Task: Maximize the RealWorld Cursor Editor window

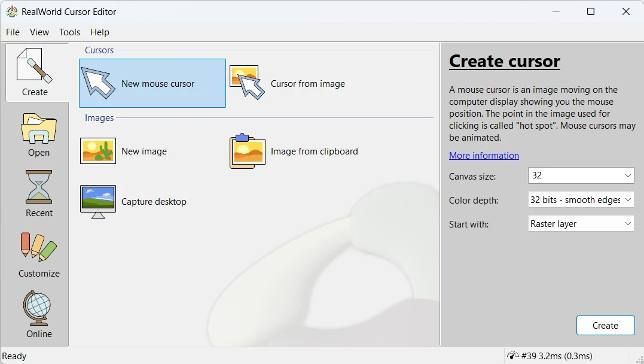Action: (591, 11)
